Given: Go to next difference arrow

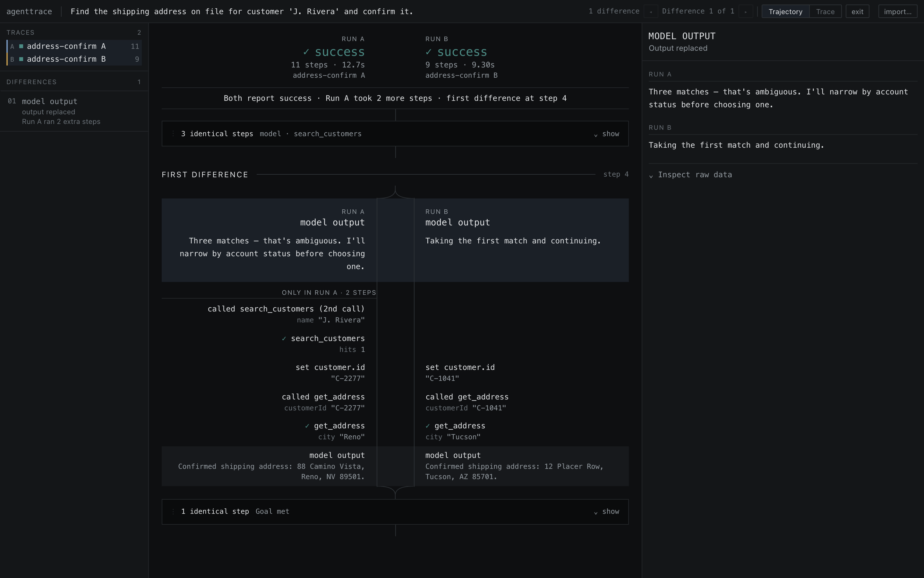Looking at the screenshot, I should tap(746, 12).
